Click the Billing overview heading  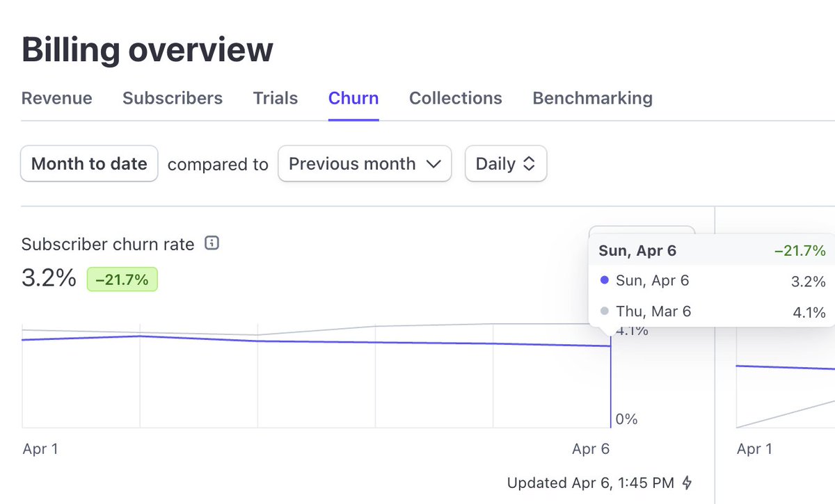point(148,49)
